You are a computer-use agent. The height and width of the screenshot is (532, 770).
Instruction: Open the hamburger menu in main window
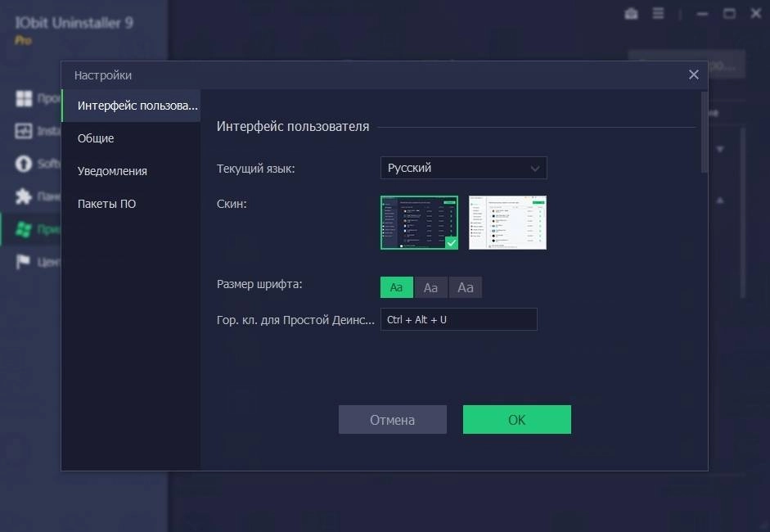click(658, 14)
